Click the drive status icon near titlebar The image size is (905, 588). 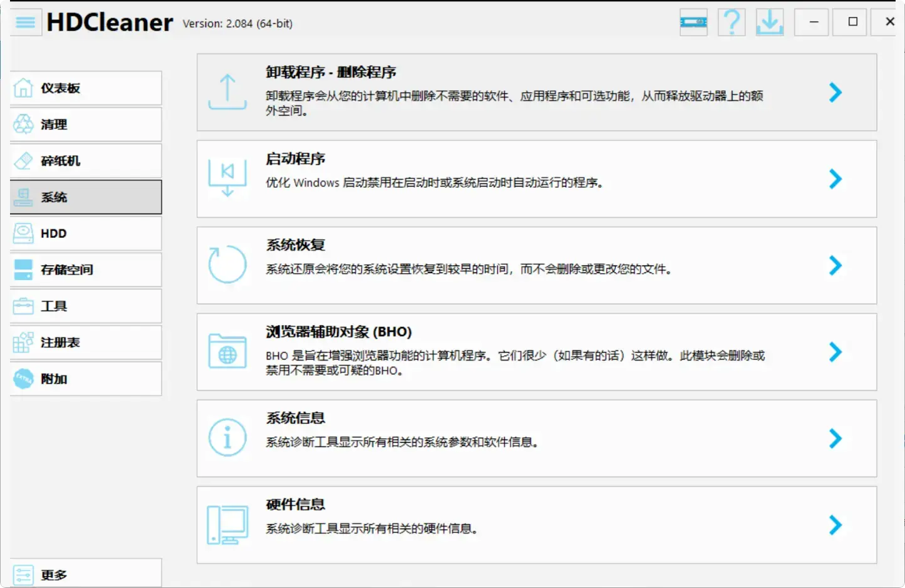click(x=693, y=21)
